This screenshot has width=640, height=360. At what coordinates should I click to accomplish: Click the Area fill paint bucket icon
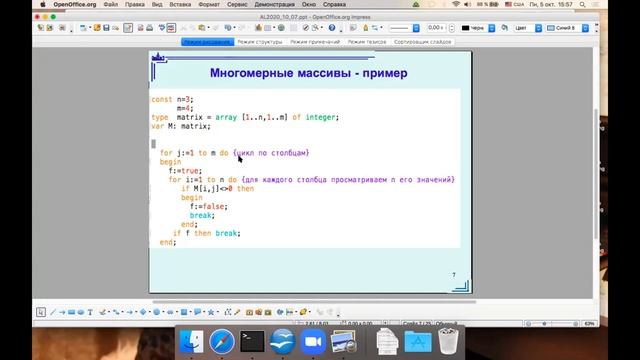[x=505, y=28]
